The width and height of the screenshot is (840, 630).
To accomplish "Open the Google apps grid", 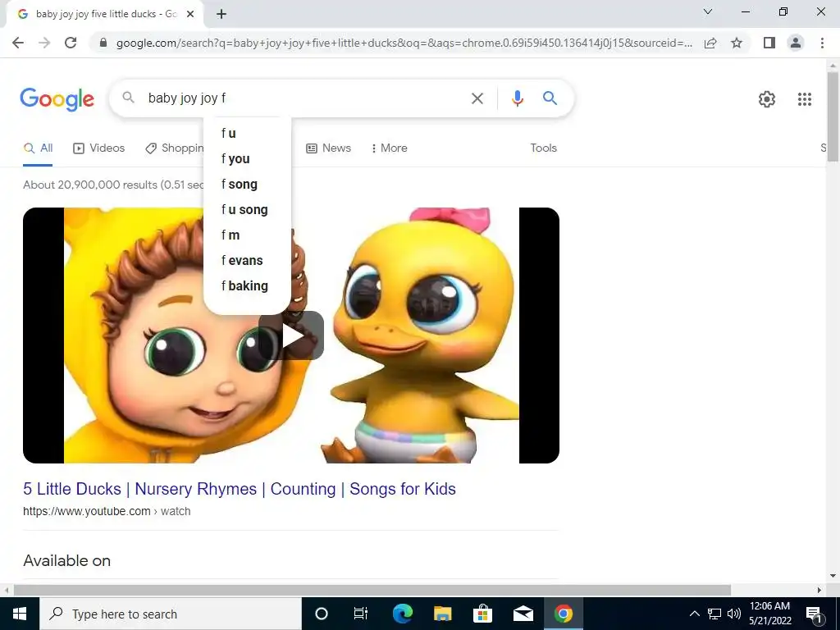I will (804, 99).
